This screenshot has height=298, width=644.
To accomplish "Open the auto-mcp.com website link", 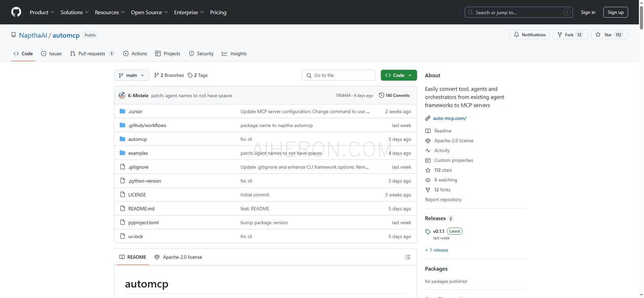I will click(x=450, y=118).
